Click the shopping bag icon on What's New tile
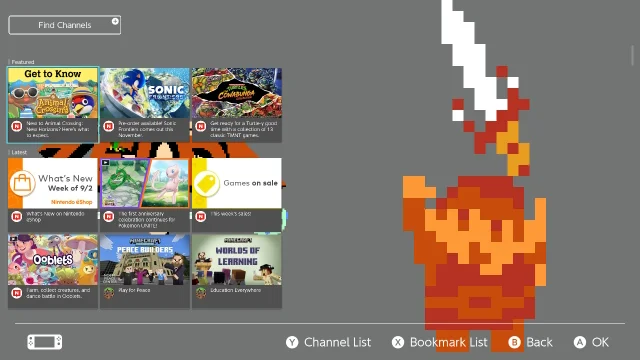Viewport: 640px width, 360px height. tap(22, 183)
